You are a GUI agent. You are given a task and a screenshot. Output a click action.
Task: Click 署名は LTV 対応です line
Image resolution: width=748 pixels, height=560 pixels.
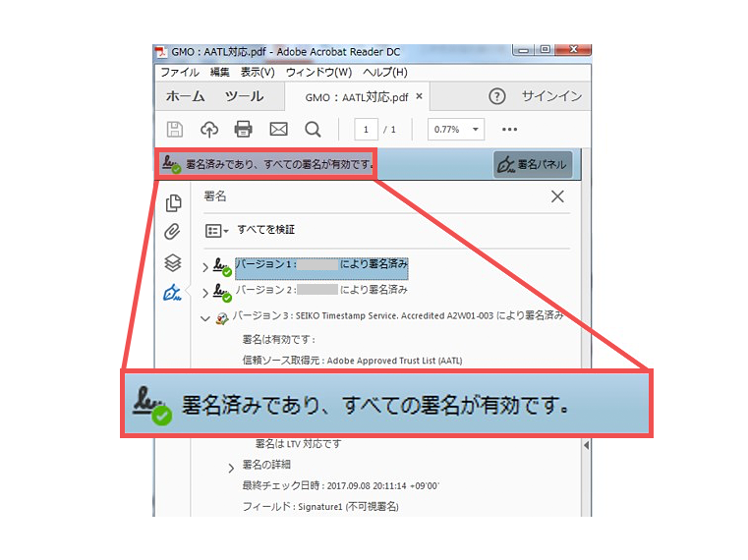point(298,444)
